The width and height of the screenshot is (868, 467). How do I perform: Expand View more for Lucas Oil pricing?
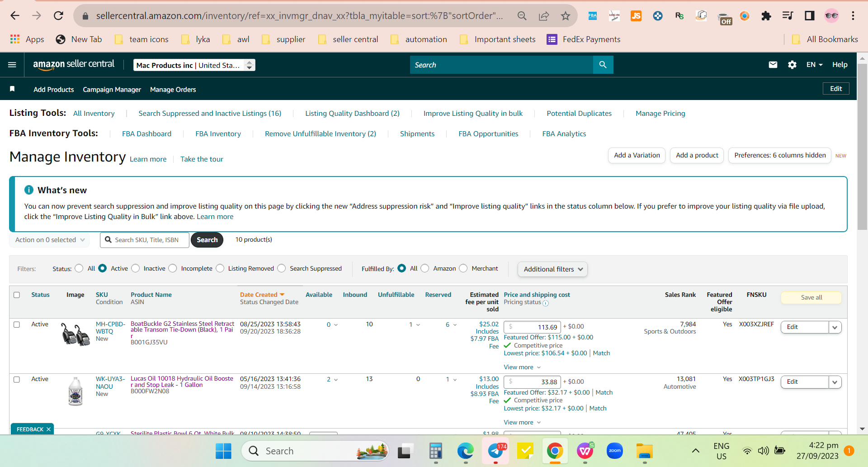click(x=522, y=422)
